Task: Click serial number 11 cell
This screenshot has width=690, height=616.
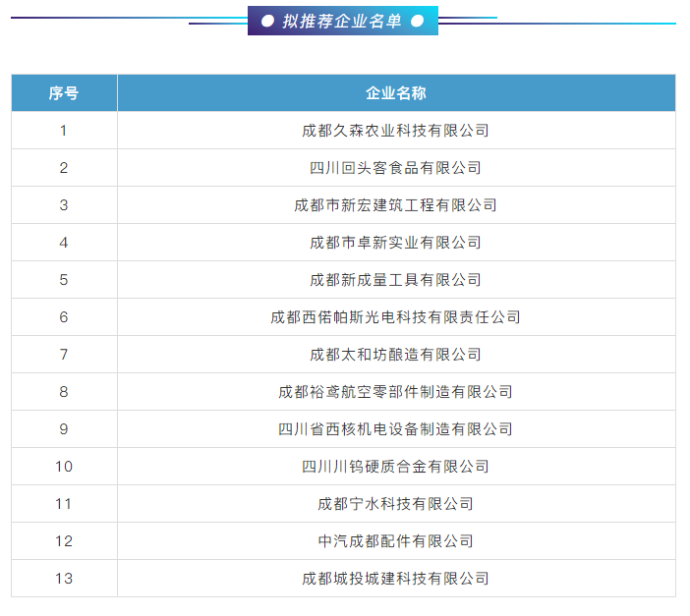Action: click(x=64, y=504)
